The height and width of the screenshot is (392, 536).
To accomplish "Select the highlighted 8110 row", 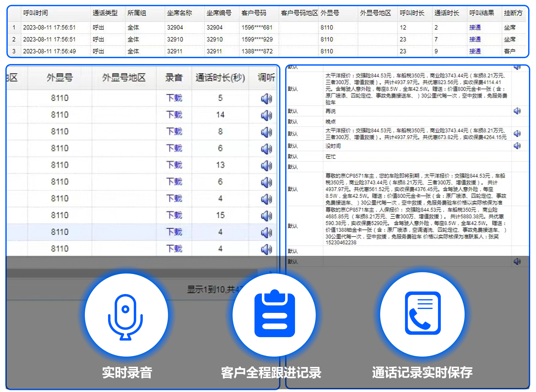I will click(x=60, y=232).
